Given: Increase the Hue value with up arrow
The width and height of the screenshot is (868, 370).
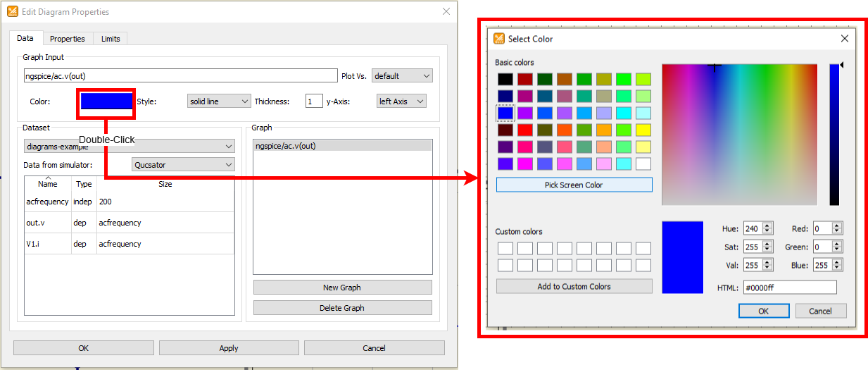Looking at the screenshot, I should click(768, 226).
